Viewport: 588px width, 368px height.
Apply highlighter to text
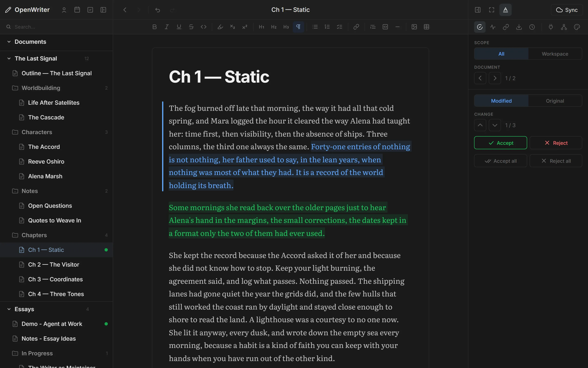click(220, 27)
